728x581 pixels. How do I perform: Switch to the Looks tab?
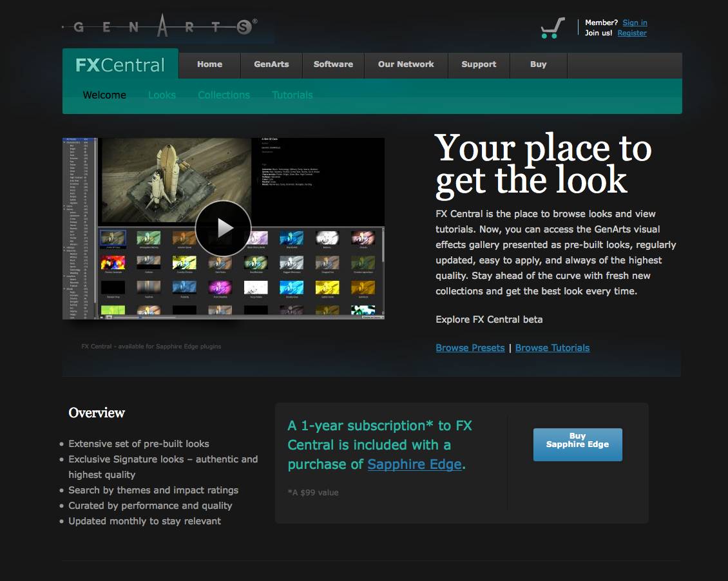point(162,95)
